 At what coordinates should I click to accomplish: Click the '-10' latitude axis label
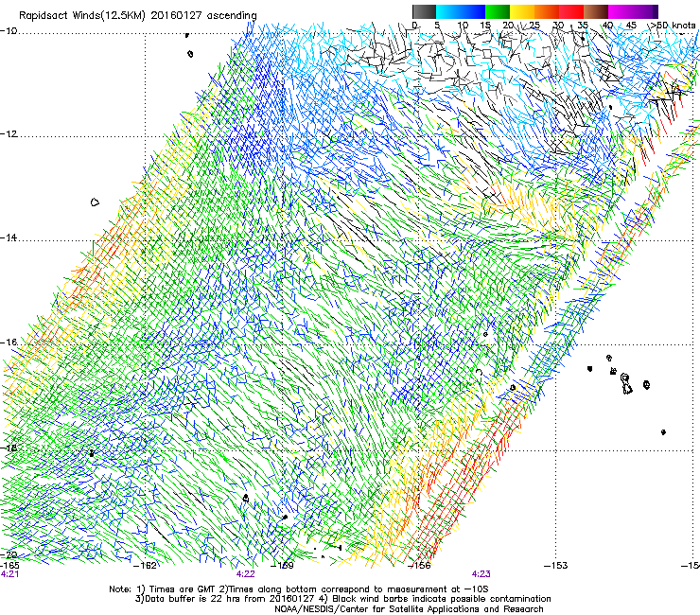click(x=9, y=31)
